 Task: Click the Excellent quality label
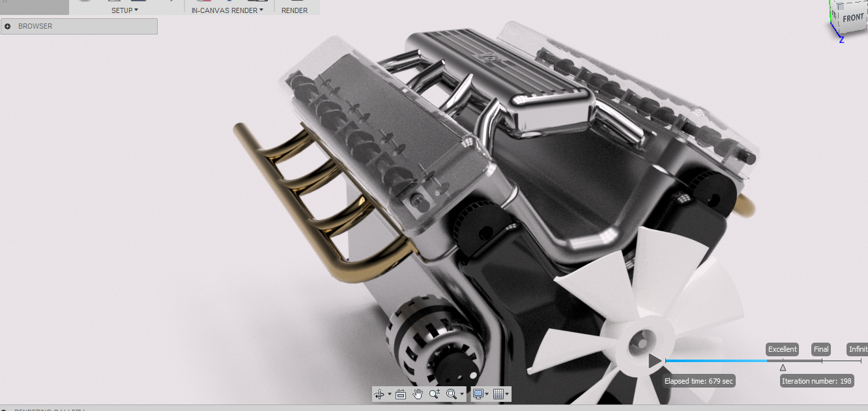[782, 349]
